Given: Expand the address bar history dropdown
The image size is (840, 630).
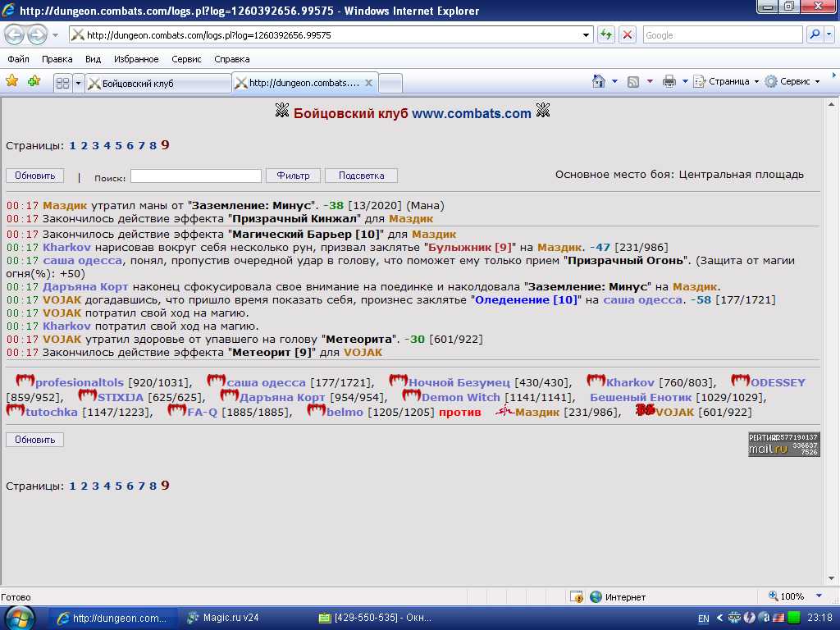Looking at the screenshot, I should pos(586,35).
